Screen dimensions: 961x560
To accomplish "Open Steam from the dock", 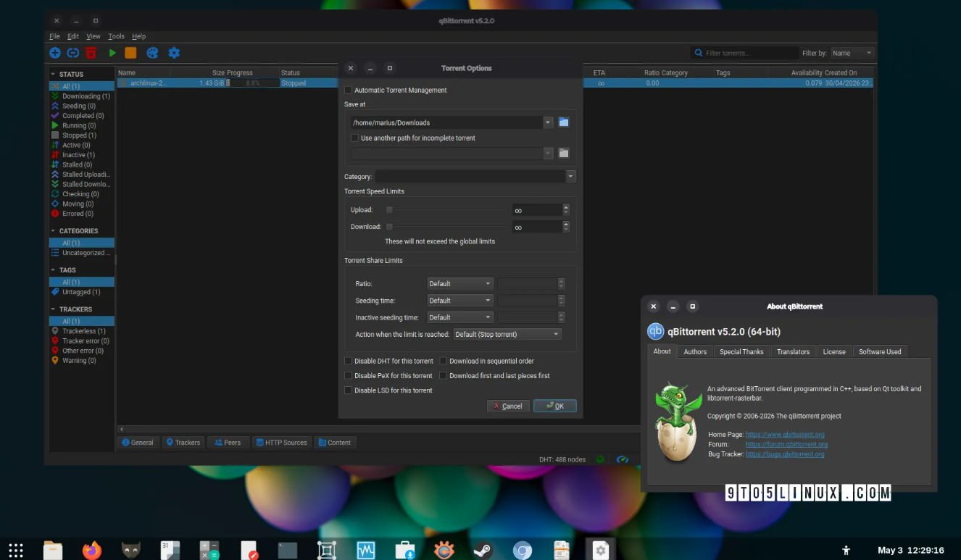I will coord(483,551).
